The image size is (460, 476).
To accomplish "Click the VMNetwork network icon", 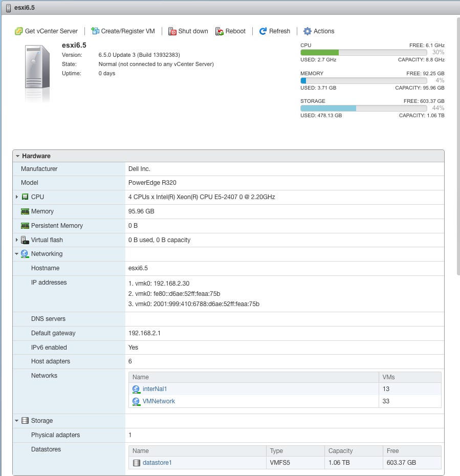I will pos(136,401).
